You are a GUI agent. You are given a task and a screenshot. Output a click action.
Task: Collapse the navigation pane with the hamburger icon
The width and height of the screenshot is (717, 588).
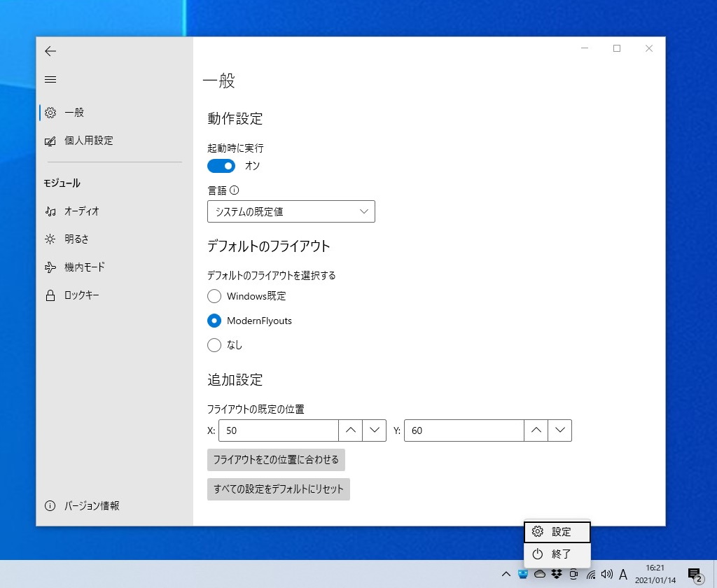[50, 79]
